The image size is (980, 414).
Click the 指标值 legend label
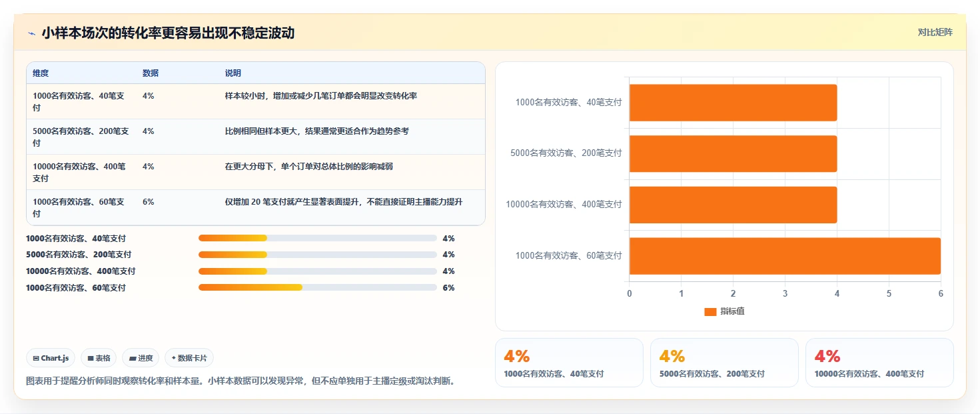[x=732, y=311]
